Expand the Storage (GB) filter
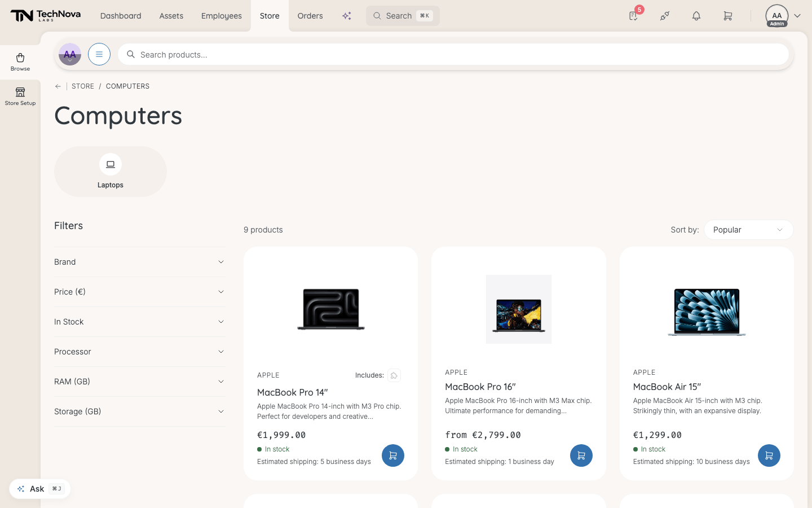812x508 pixels. coord(140,411)
